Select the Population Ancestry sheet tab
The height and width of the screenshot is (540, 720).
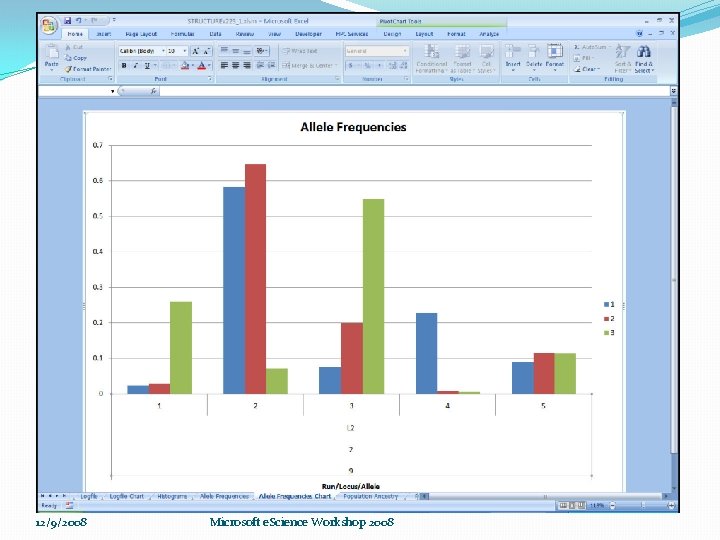[x=371, y=496]
